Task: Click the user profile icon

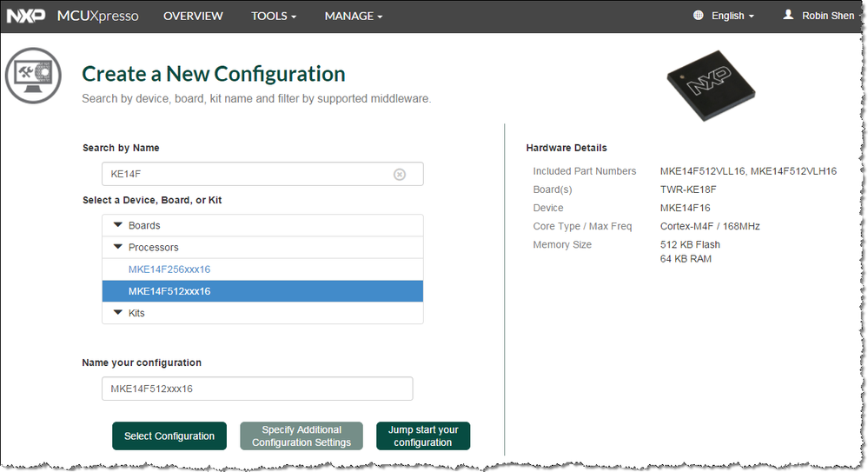Action: [788, 15]
